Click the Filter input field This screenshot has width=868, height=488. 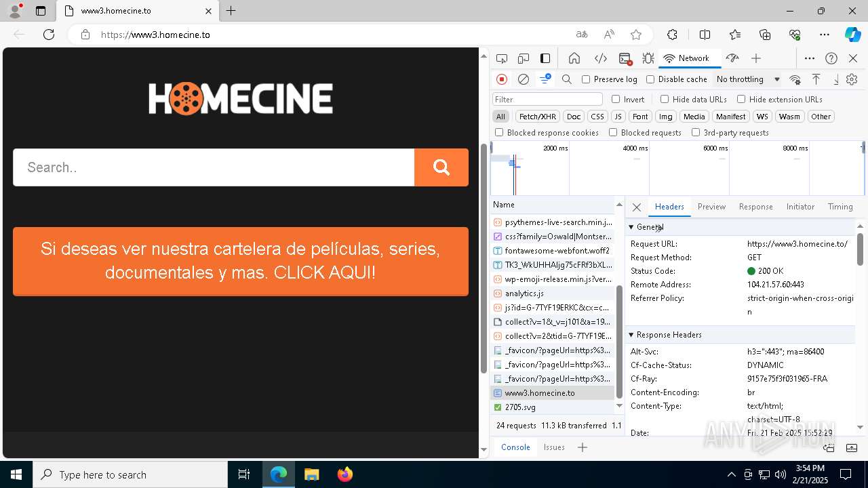click(547, 99)
